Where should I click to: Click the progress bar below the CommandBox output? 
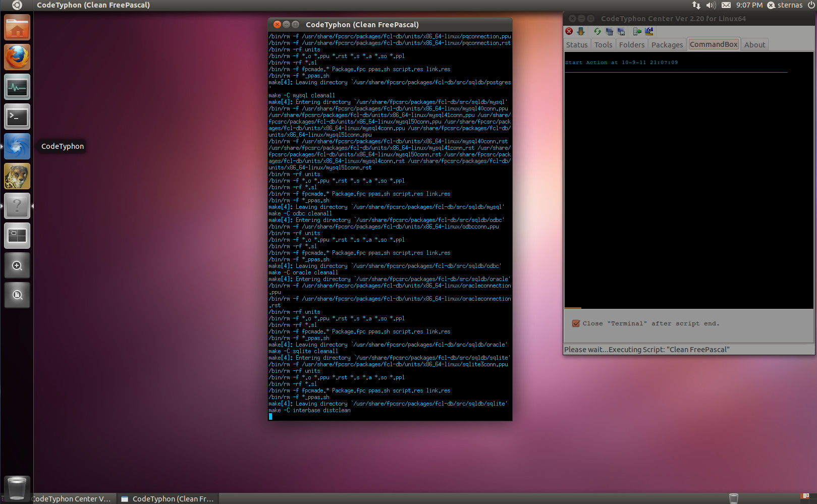689,308
